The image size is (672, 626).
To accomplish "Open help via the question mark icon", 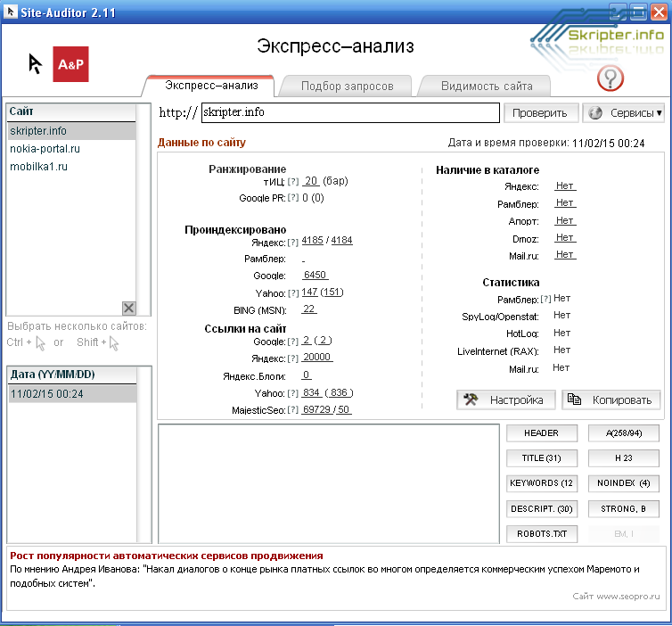I will [x=610, y=78].
